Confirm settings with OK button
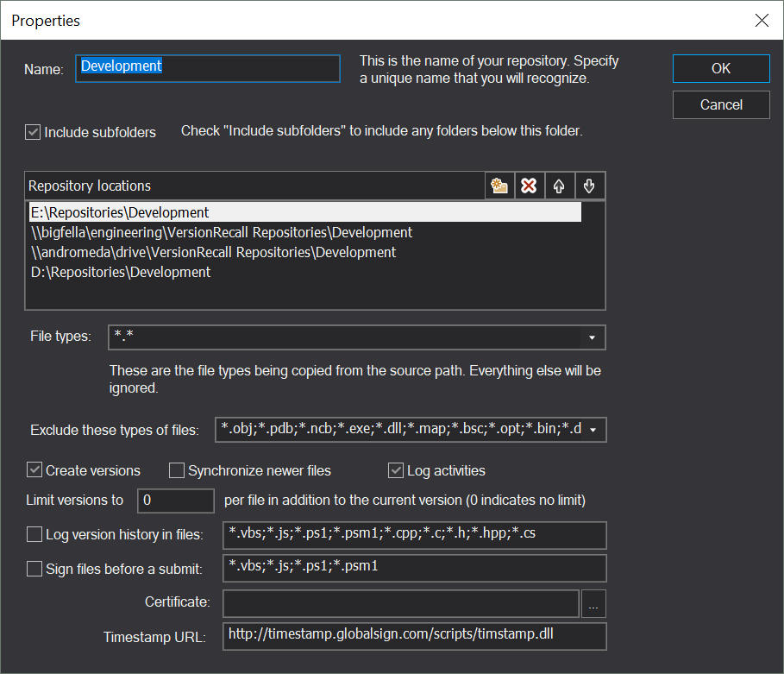 721,68
